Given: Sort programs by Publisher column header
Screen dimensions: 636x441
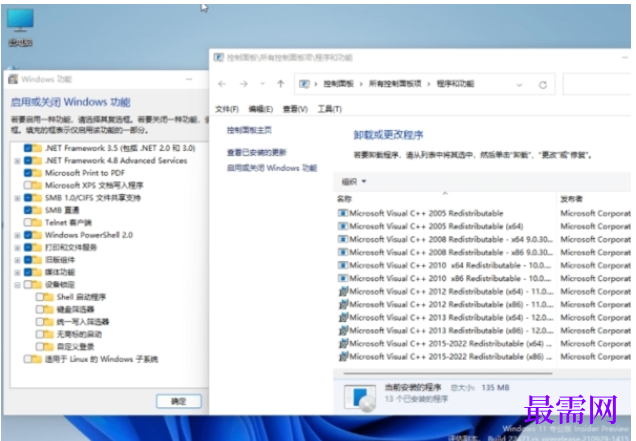Looking at the screenshot, I should (x=594, y=199).
